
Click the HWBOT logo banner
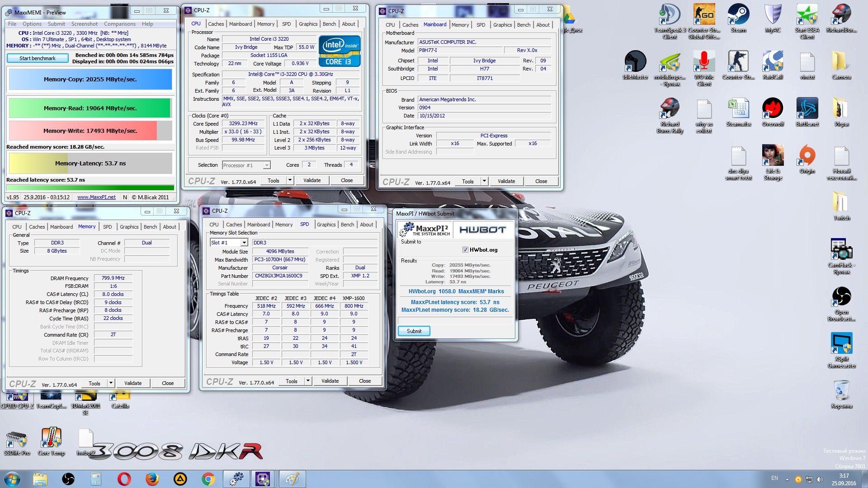pos(483,230)
